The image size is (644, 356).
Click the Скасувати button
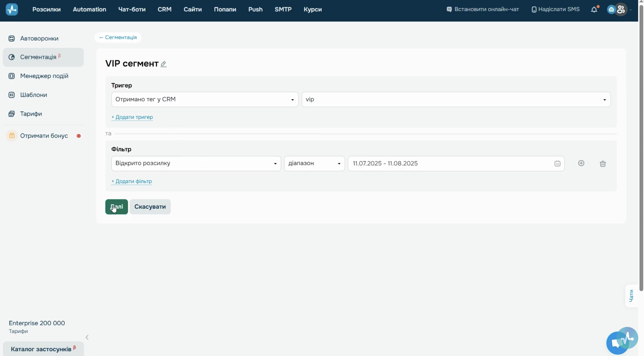(150, 207)
